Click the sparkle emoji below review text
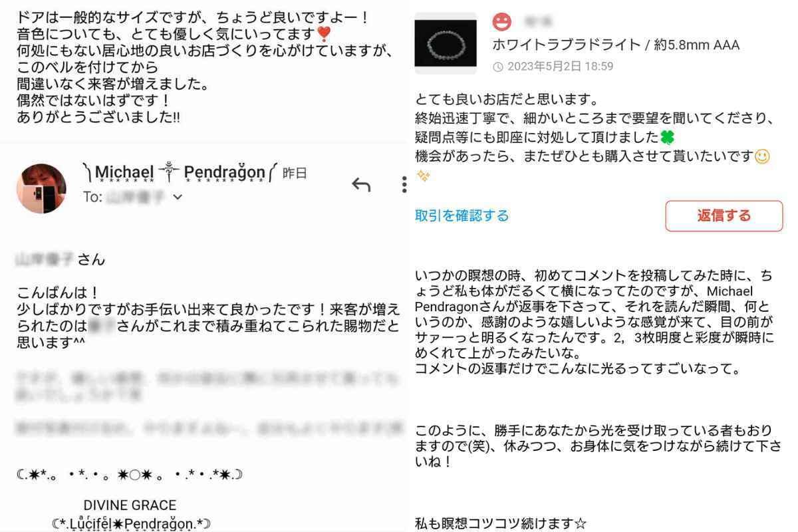 pos(423,176)
